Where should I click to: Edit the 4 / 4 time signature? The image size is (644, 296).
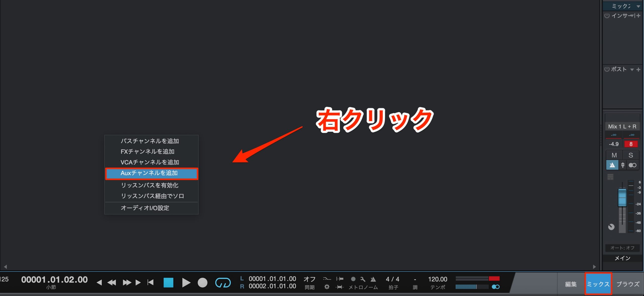(392, 279)
